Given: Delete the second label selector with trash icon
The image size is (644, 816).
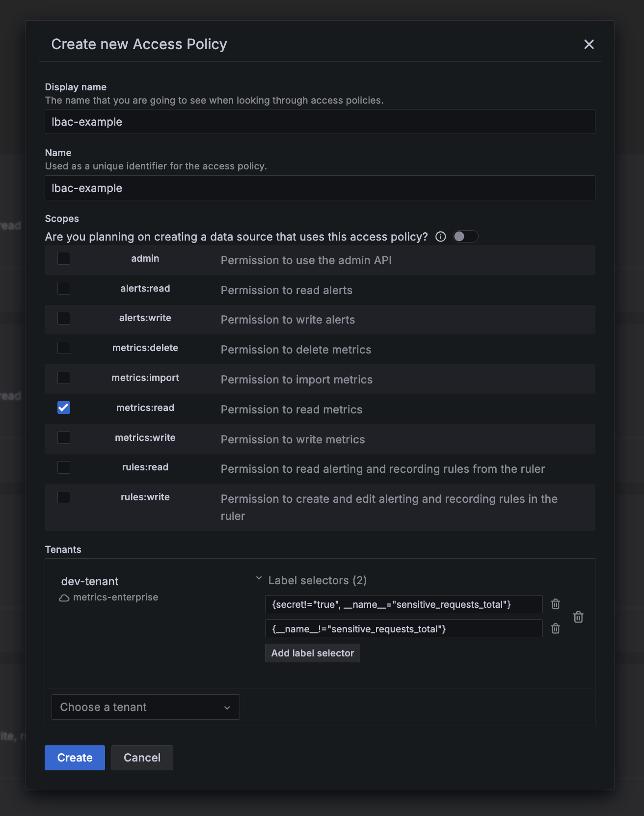Looking at the screenshot, I should coord(555,628).
